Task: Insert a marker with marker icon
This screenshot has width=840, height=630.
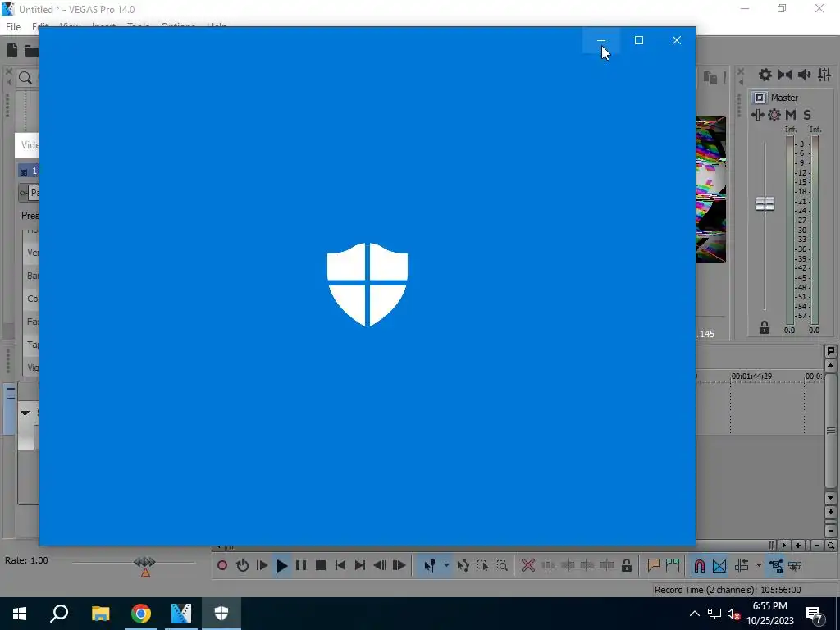Action: click(x=653, y=565)
